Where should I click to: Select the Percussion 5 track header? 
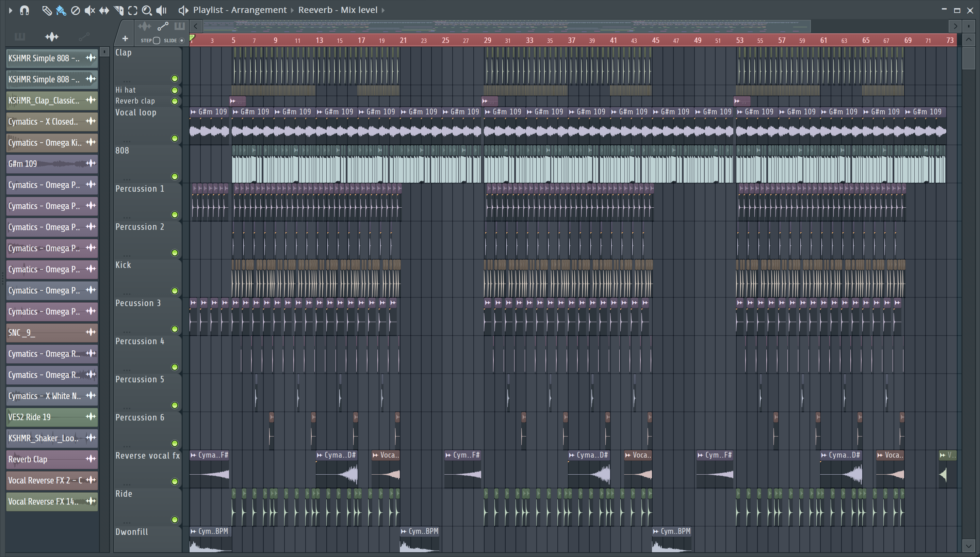point(148,393)
